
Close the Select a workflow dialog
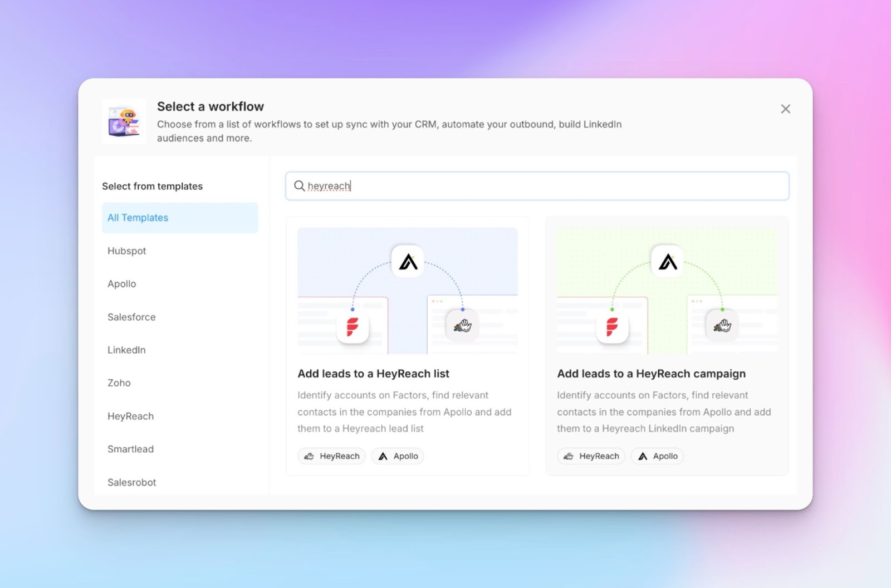coord(785,109)
